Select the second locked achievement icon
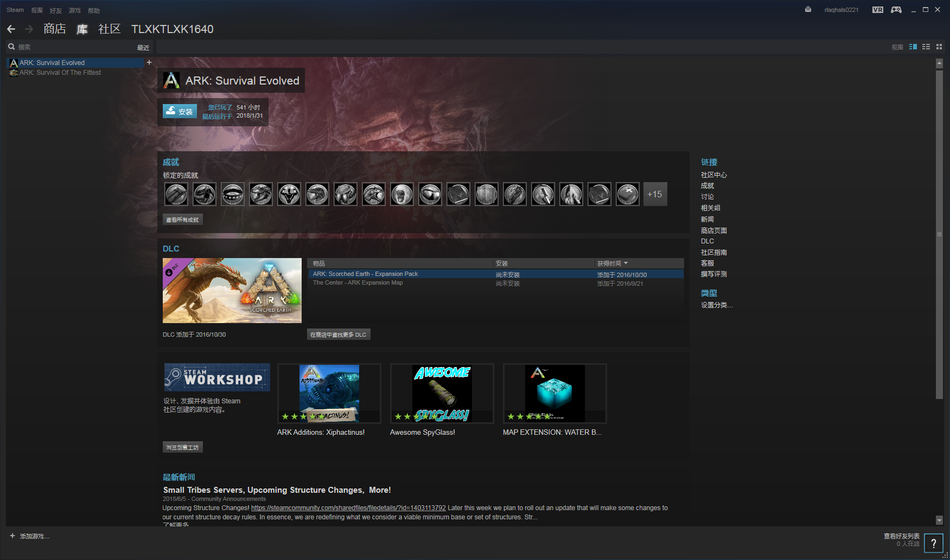The width and height of the screenshot is (950, 560). [205, 194]
